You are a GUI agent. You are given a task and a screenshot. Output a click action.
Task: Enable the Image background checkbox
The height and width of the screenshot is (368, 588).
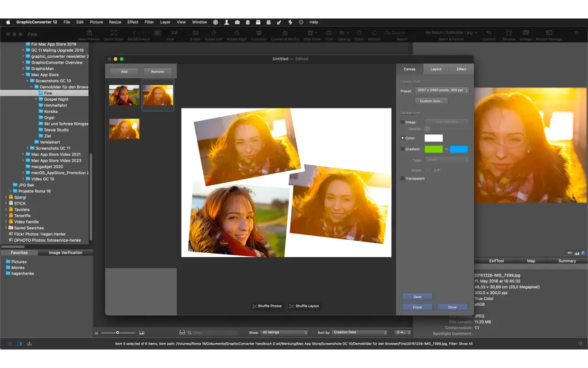pyautogui.click(x=402, y=122)
